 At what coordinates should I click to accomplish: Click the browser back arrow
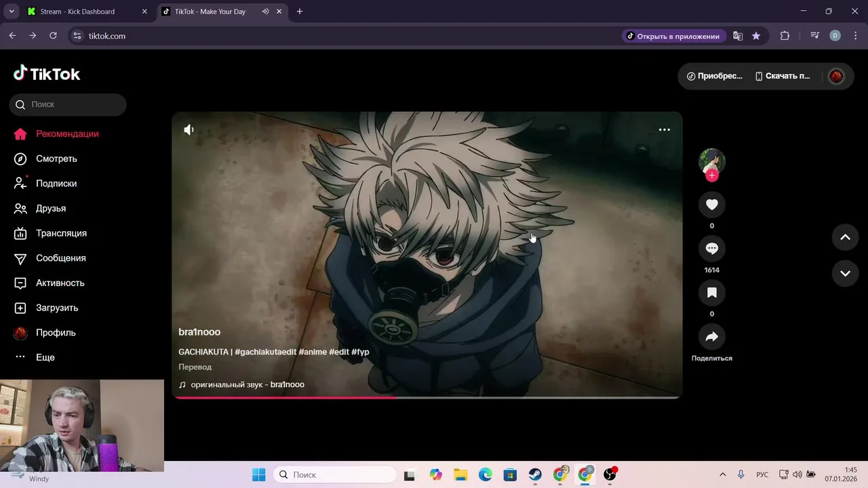(12, 36)
